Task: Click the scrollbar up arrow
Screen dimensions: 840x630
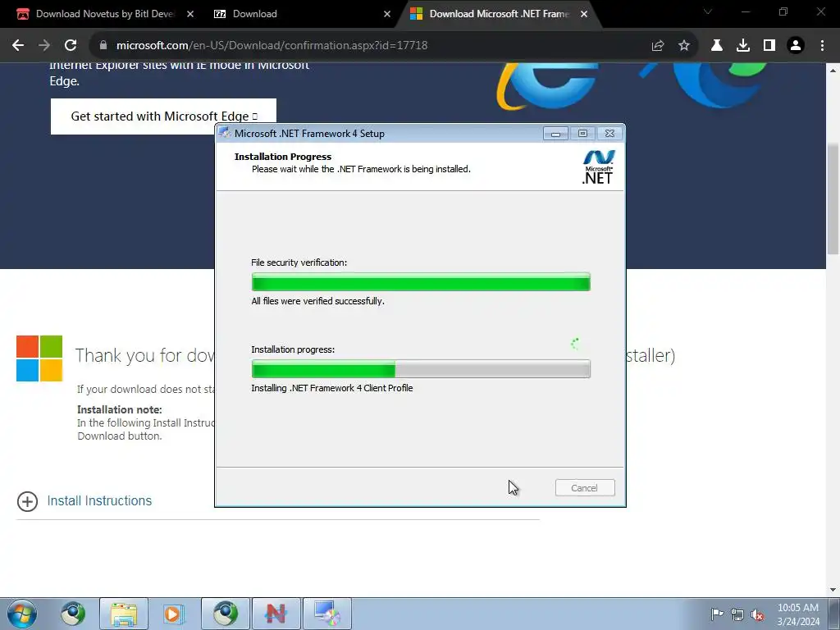Action: click(x=833, y=71)
